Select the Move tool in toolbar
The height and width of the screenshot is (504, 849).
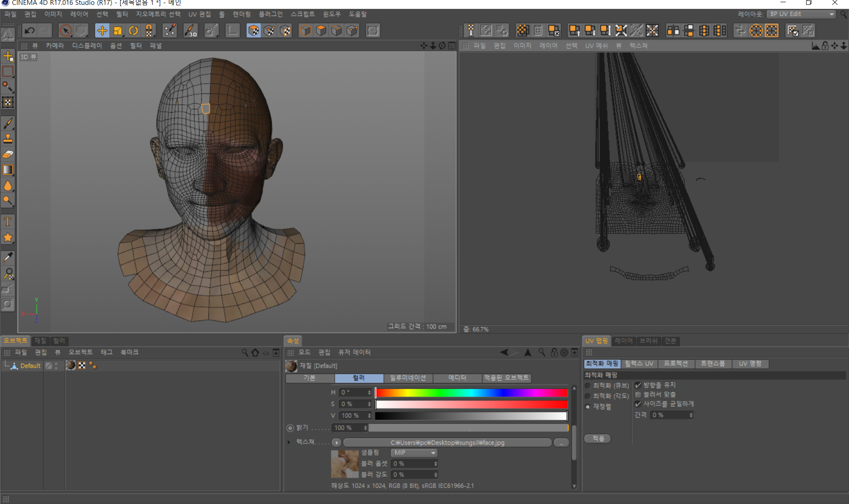[102, 31]
